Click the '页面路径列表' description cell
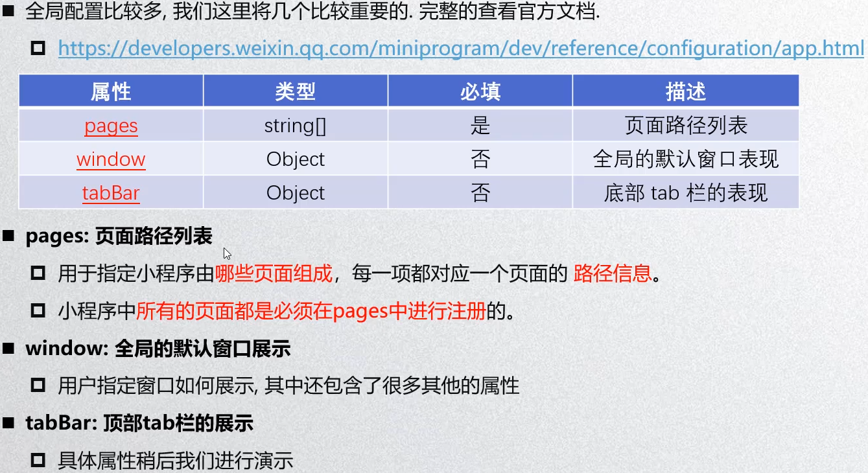Screen dimensions: 868x473 pyautogui.click(x=686, y=124)
